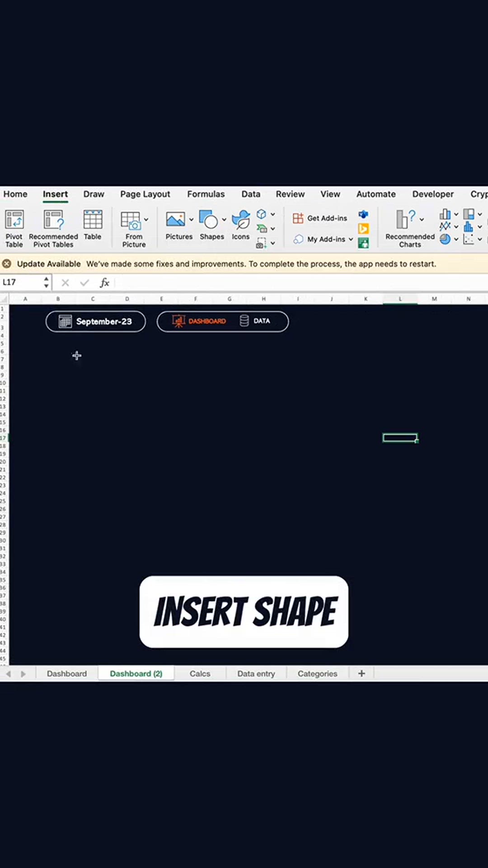Click the Get Add-ins button
Image resolution: width=488 pixels, height=868 pixels.
[320, 218]
